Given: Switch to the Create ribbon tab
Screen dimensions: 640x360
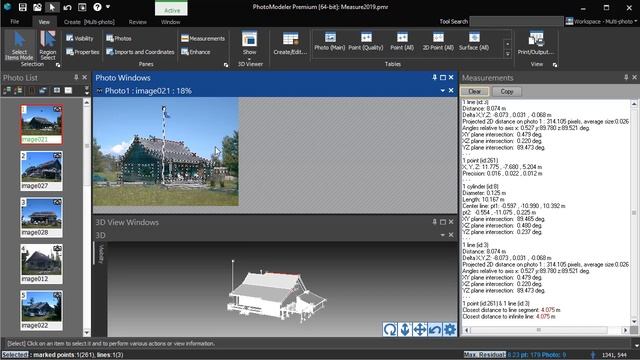Looking at the screenshot, I should (x=89, y=22).
